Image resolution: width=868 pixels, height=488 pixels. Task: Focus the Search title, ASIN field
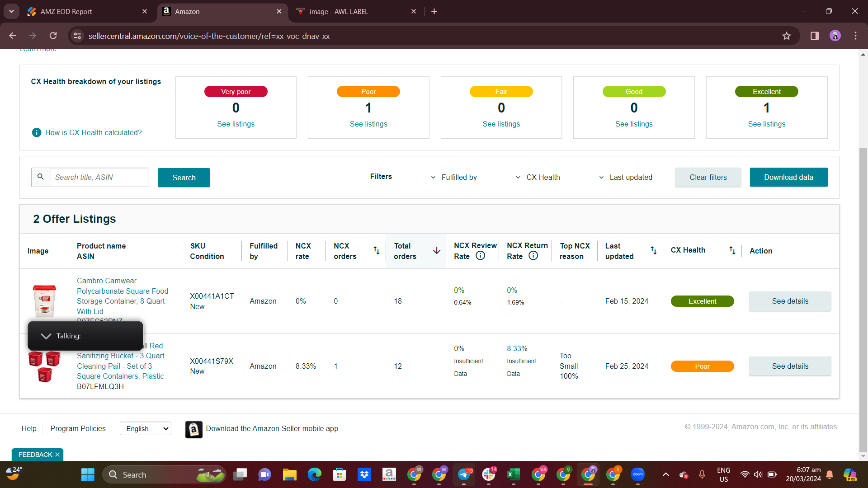(99, 177)
